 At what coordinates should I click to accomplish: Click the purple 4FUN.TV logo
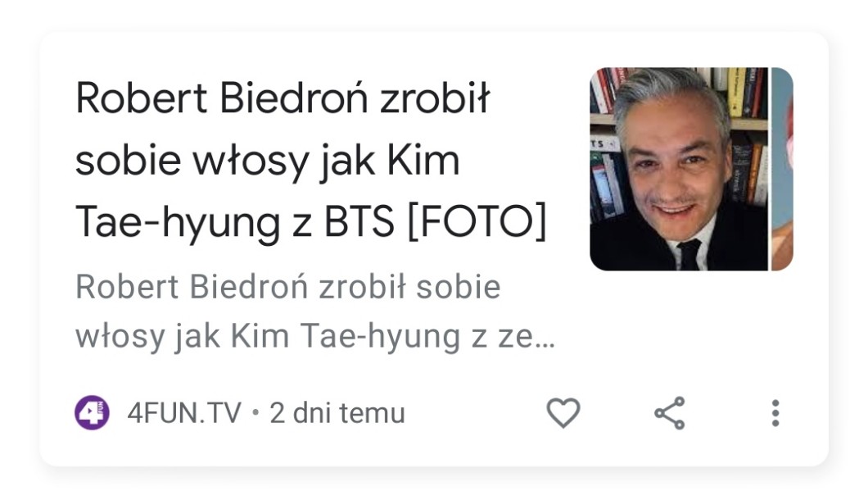(92, 413)
